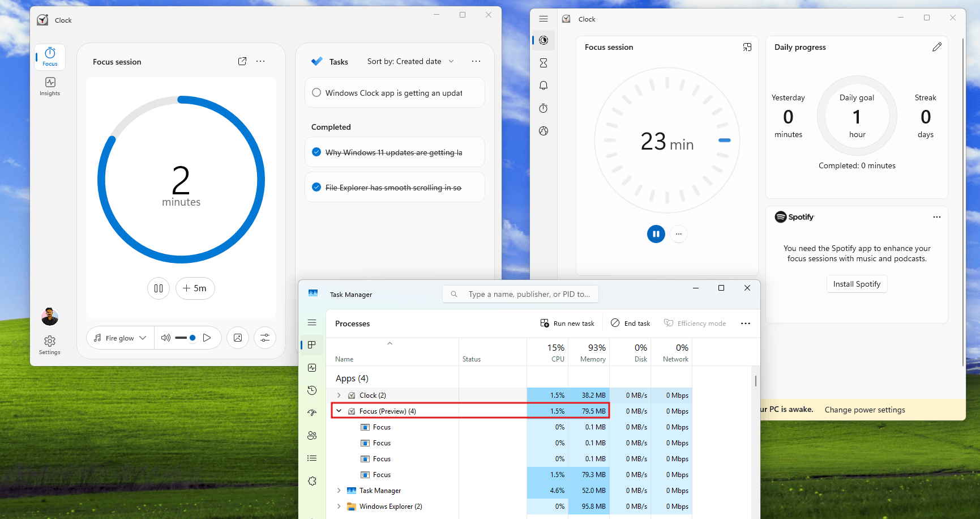Screen dimensions: 980x519
Task: Open the Alarm section in Clock
Action: [543, 85]
